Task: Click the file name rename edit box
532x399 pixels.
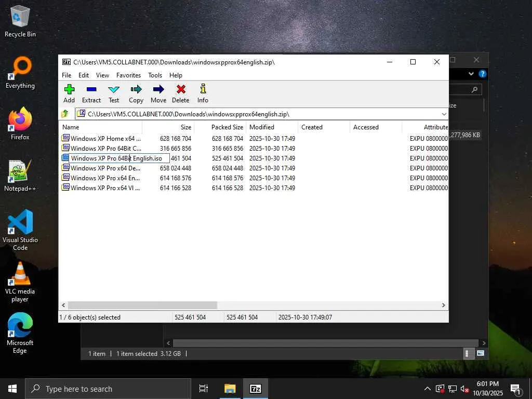Action: point(119,158)
